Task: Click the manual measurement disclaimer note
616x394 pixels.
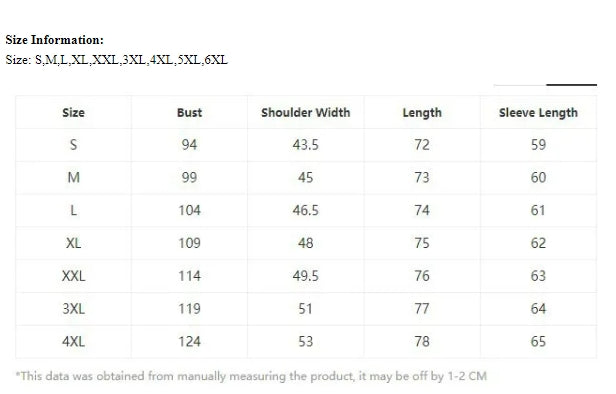Action: click(251, 376)
